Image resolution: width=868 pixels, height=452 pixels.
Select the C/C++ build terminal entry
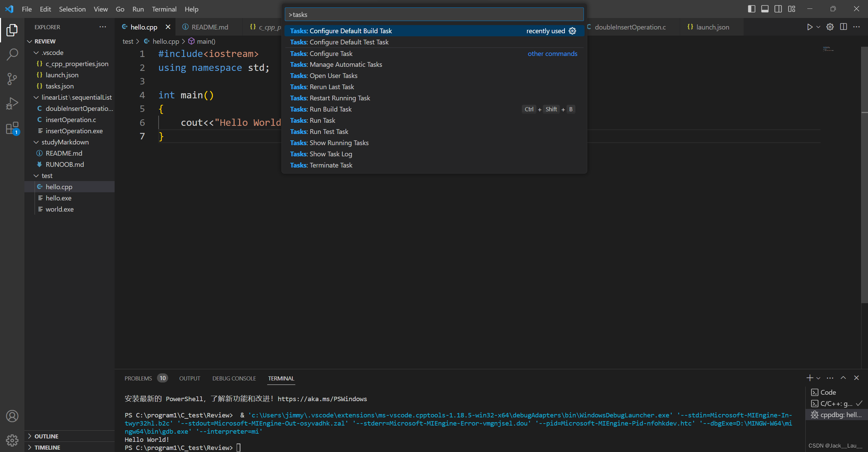click(x=836, y=404)
